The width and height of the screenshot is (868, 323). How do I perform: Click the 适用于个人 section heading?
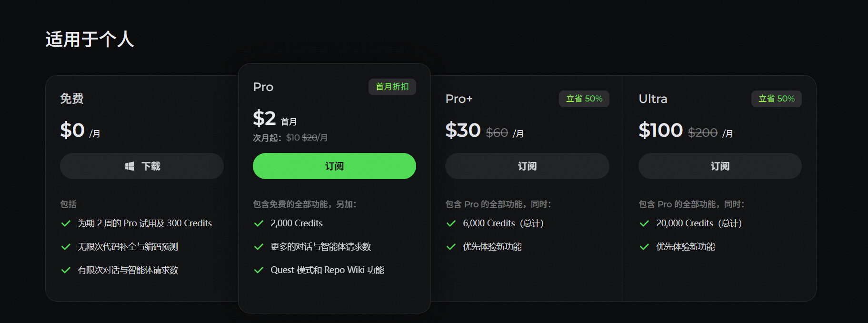click(90, 39)
